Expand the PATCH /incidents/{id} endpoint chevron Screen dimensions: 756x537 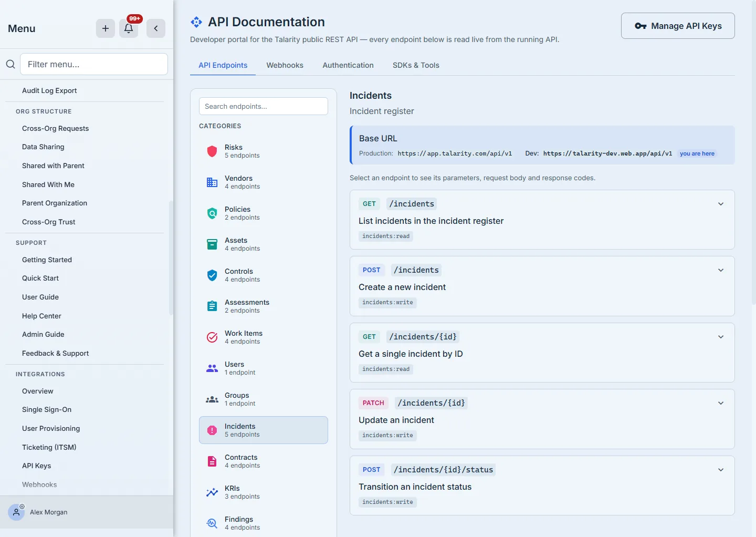(x=721, y=403)
